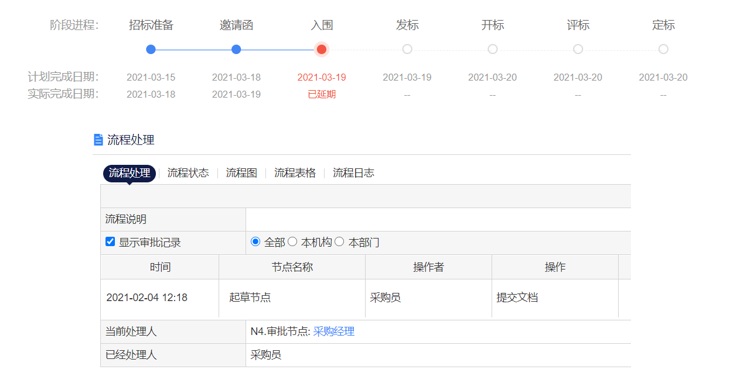The width and height of the screenshot is (730, 378).
Task: Select the 发标 stage circle
Action: tap(407, 49)
